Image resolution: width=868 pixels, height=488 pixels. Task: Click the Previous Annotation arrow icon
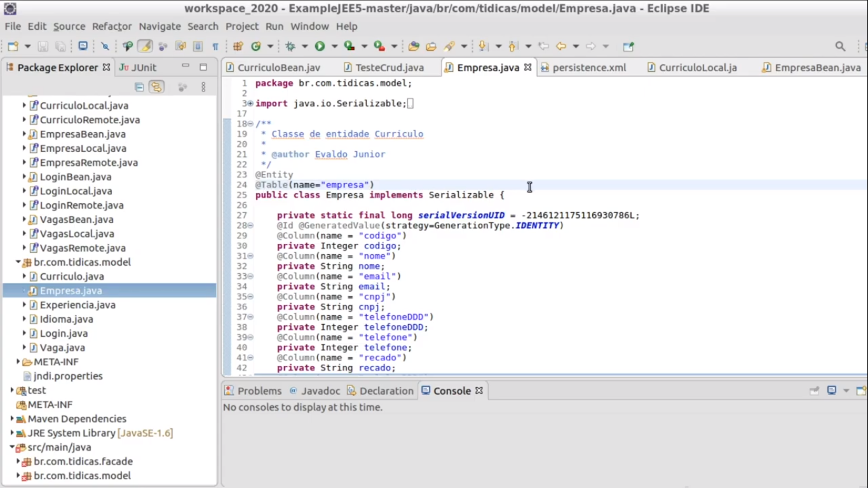[x=513, y=46]
